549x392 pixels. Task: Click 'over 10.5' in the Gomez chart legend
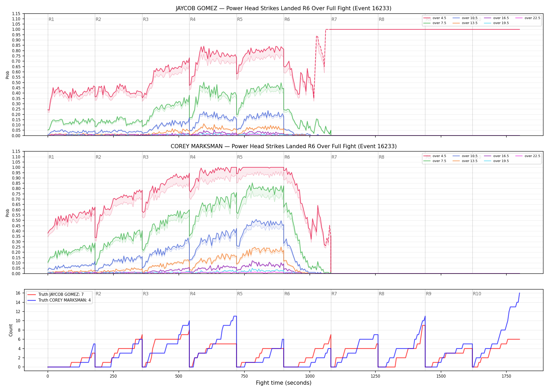tap(470, 18)
